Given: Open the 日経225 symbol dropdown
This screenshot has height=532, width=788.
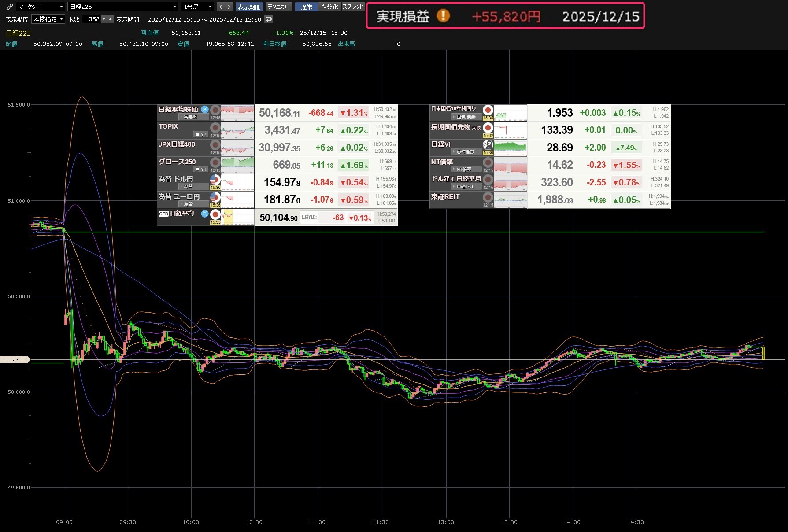Looking at the screenshot, I should (123, 7).
